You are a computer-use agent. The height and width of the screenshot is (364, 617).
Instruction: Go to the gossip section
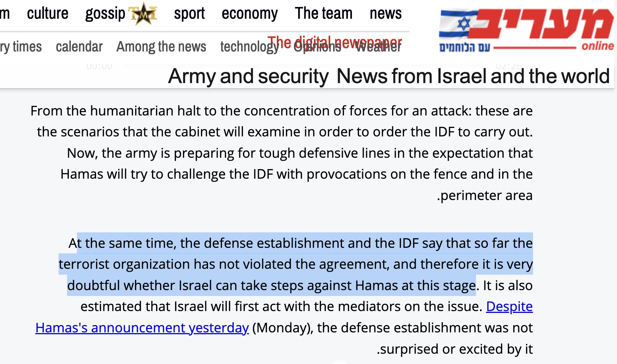[x=105, y=14]
